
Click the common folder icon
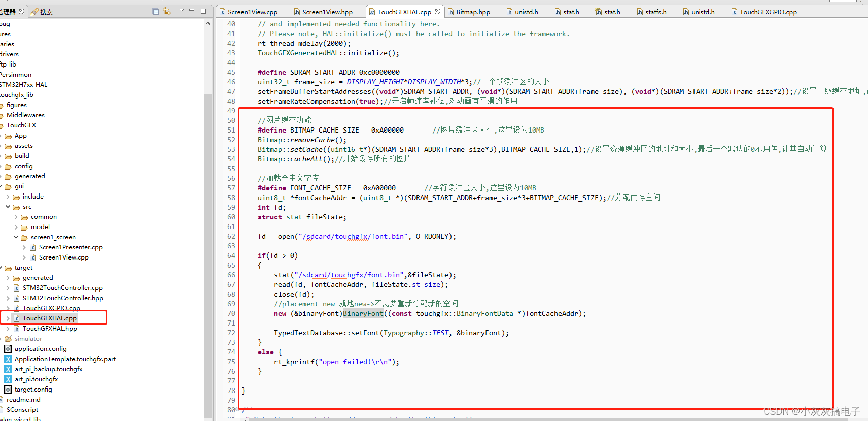tap(24, 217)
